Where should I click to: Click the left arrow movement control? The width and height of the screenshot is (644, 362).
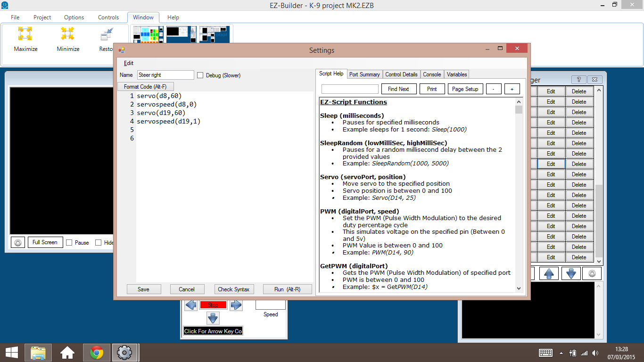(190, 304)
